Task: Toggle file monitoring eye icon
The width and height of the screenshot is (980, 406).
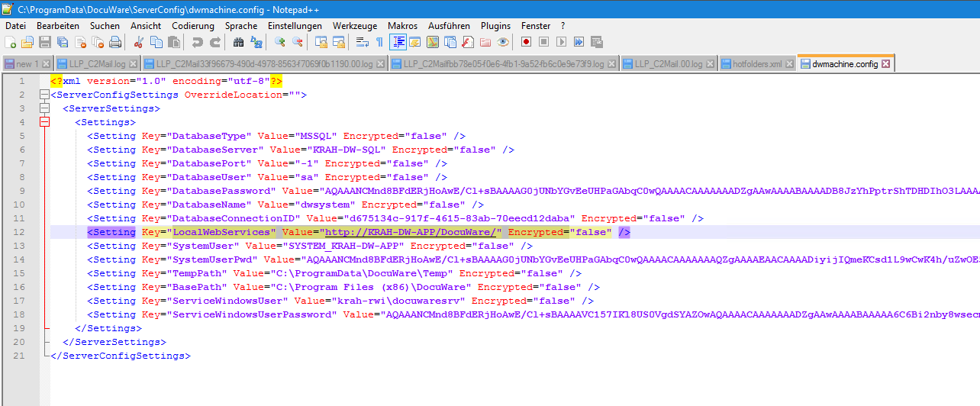Action: point(503,42)
